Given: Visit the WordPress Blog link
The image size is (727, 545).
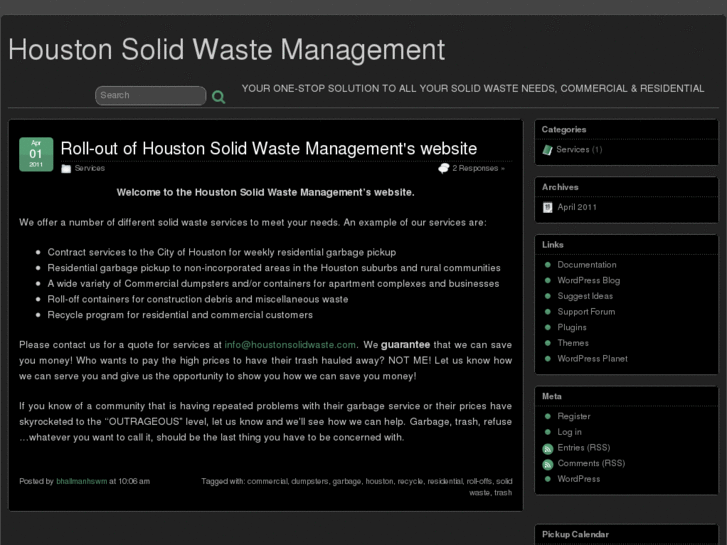Looking at the screenshot, I should point(588,281).
